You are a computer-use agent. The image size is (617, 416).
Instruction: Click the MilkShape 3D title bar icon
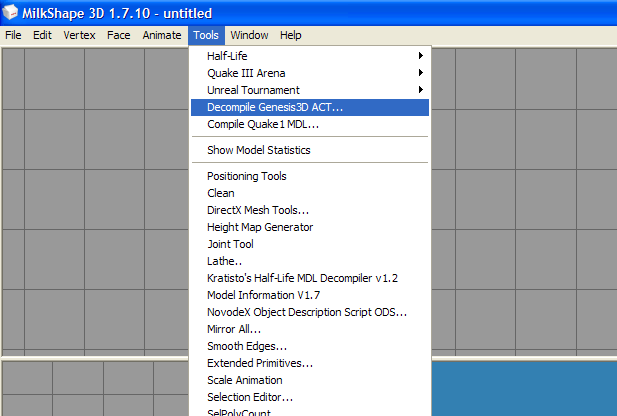(x=10, y=12)
